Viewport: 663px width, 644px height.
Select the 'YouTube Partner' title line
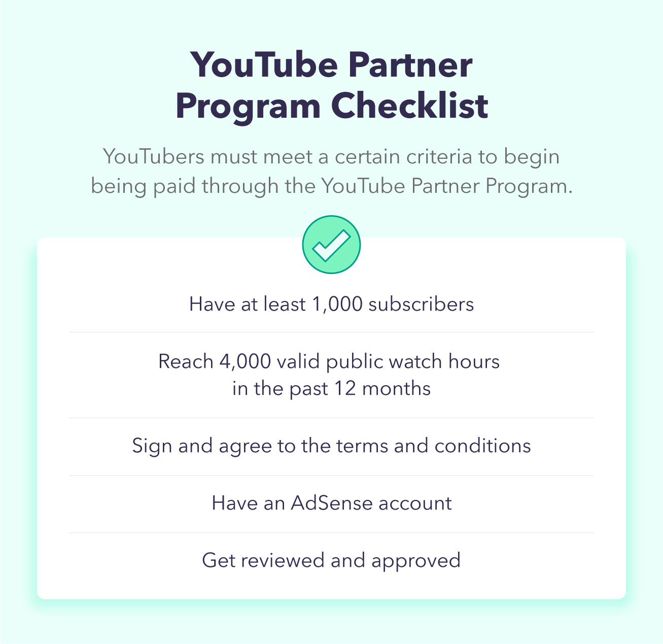(332, 65)
